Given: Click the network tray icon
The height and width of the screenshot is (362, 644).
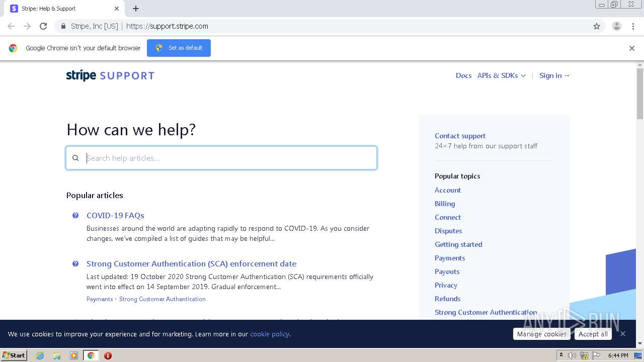Looking at the screenshot, I should (x=584, y=355).
